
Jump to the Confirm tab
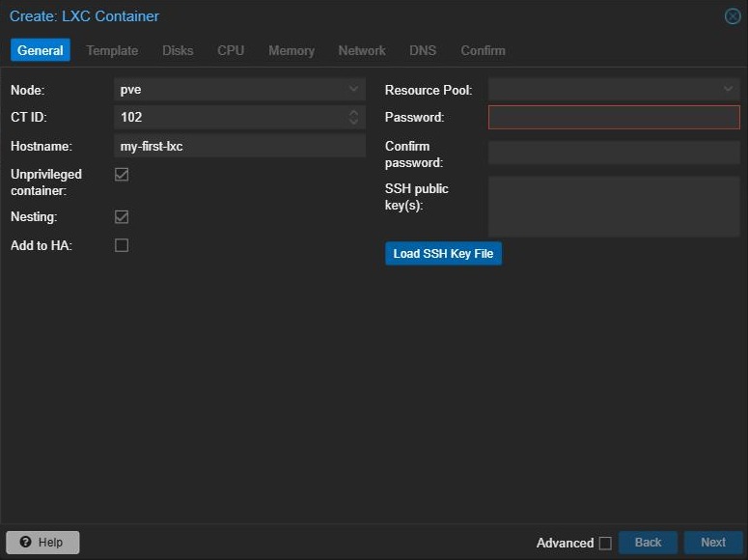point(483,50)
